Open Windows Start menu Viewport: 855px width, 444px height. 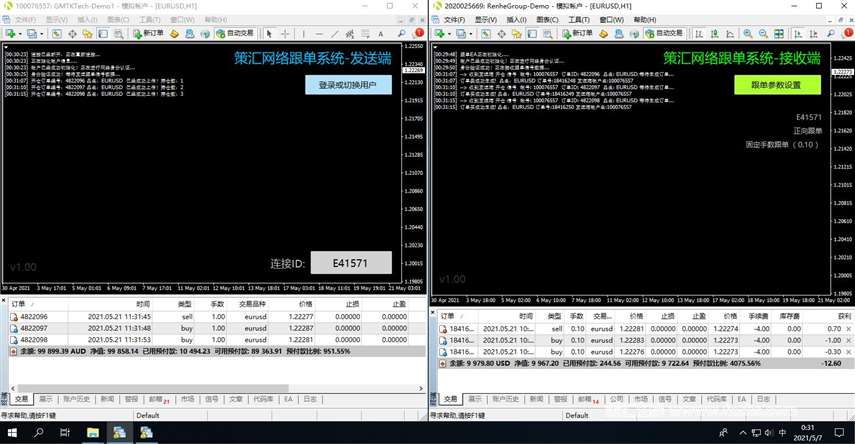click(x=12, y=433)
